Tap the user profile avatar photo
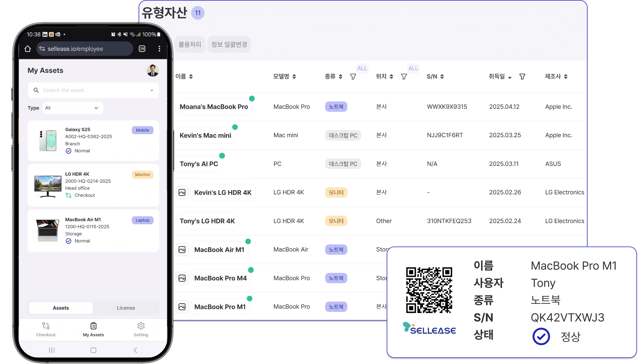The image size is (638, 364). point(153,70)
